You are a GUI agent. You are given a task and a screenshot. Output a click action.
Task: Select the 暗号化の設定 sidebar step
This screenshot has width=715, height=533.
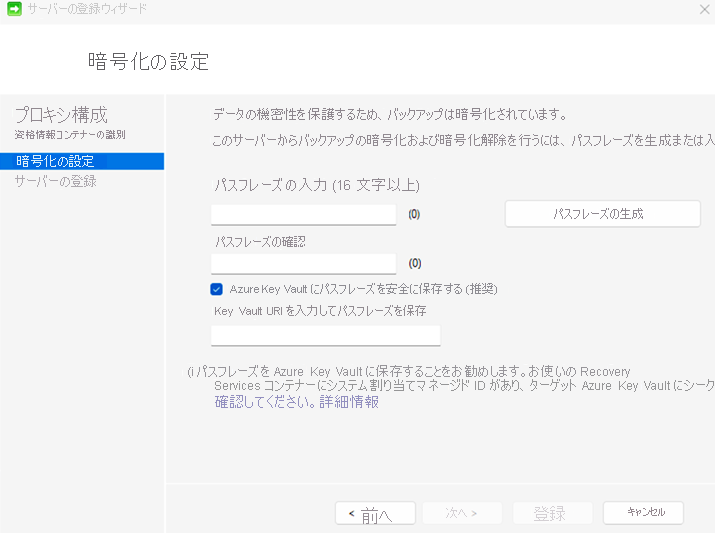[x=55, y=161]
